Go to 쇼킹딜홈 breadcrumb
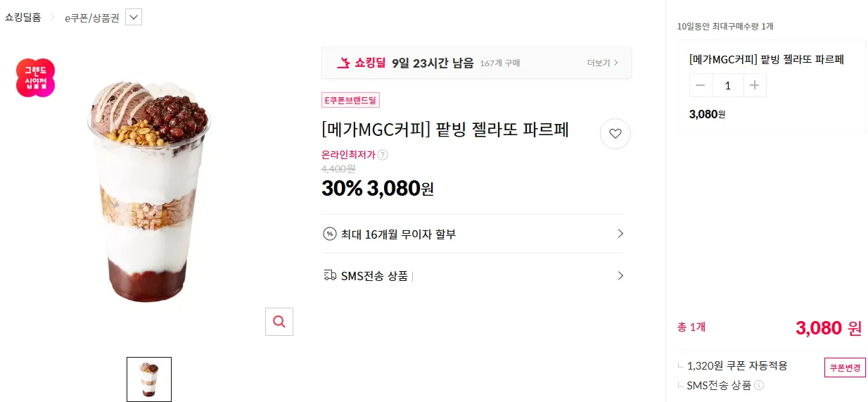Screen dimensions: 868x402 point(23,18)
